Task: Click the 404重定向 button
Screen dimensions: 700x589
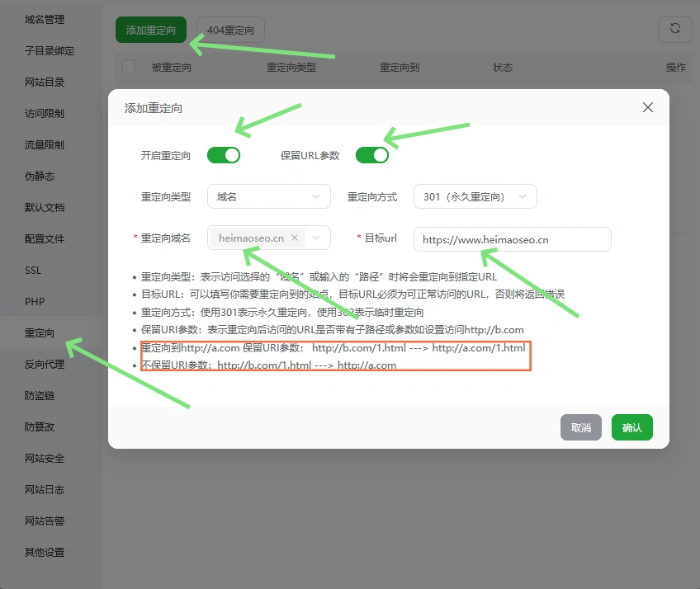Action: [x=230, y=30]
